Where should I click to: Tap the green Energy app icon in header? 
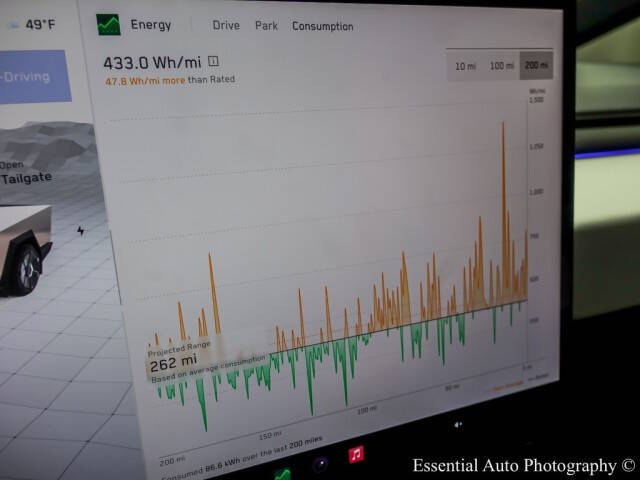108,24
